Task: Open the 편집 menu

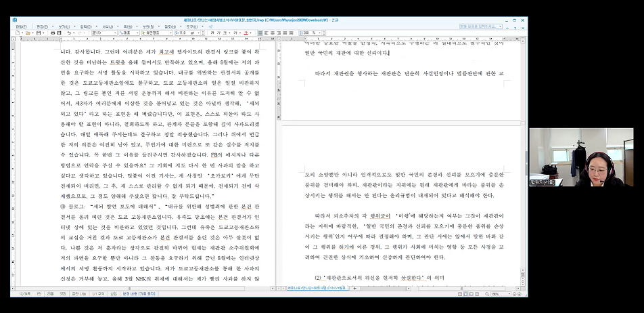Action: 43,26
